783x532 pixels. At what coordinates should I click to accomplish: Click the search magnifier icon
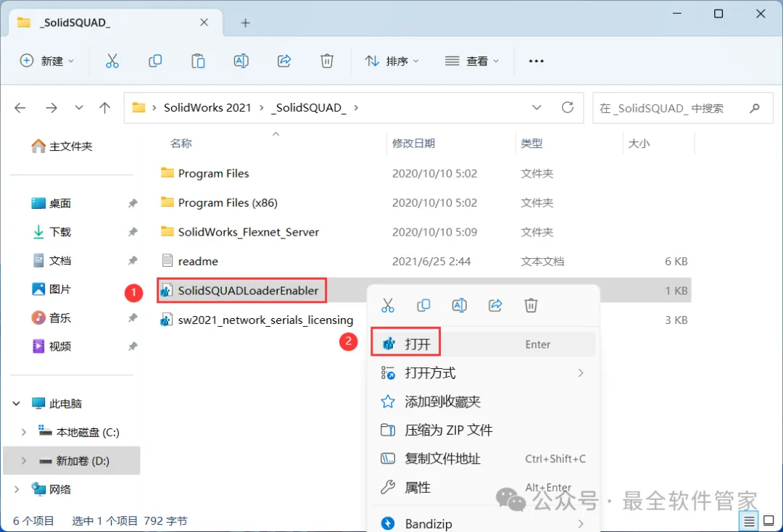[x=755, y=108]
